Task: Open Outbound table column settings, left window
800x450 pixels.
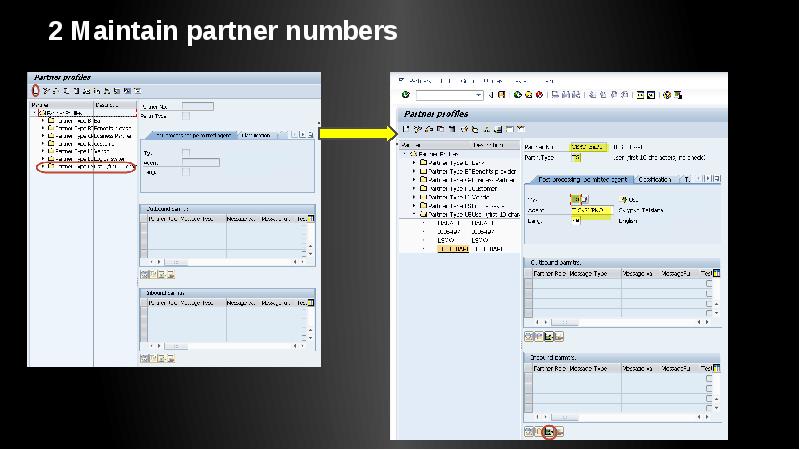Action: point(311,218)
